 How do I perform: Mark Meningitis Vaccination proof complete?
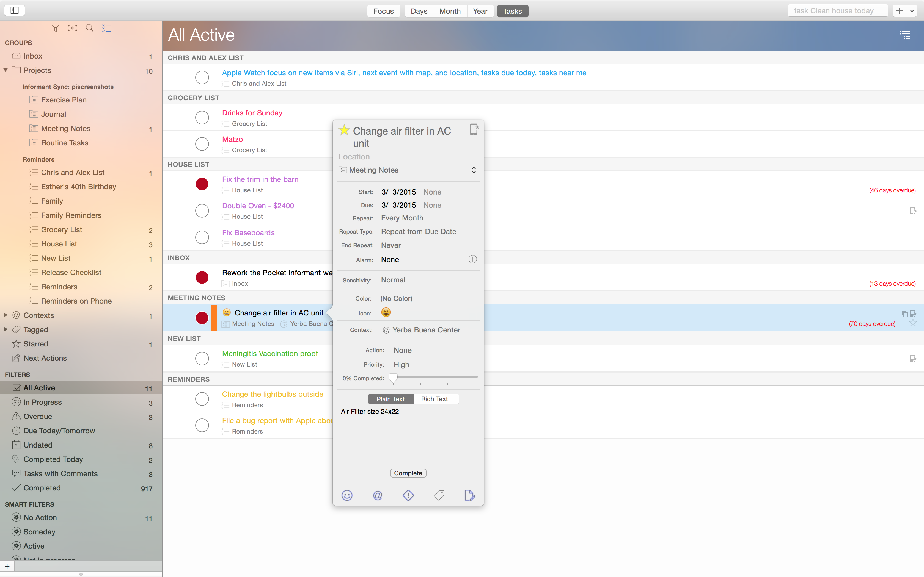202,358
